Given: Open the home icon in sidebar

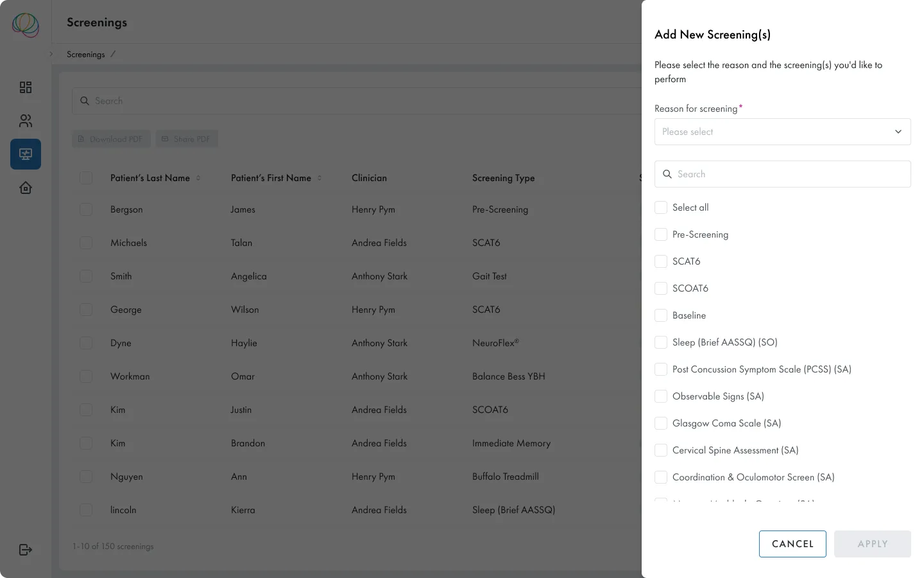Looking at the screenshot, I should point(26,188).
